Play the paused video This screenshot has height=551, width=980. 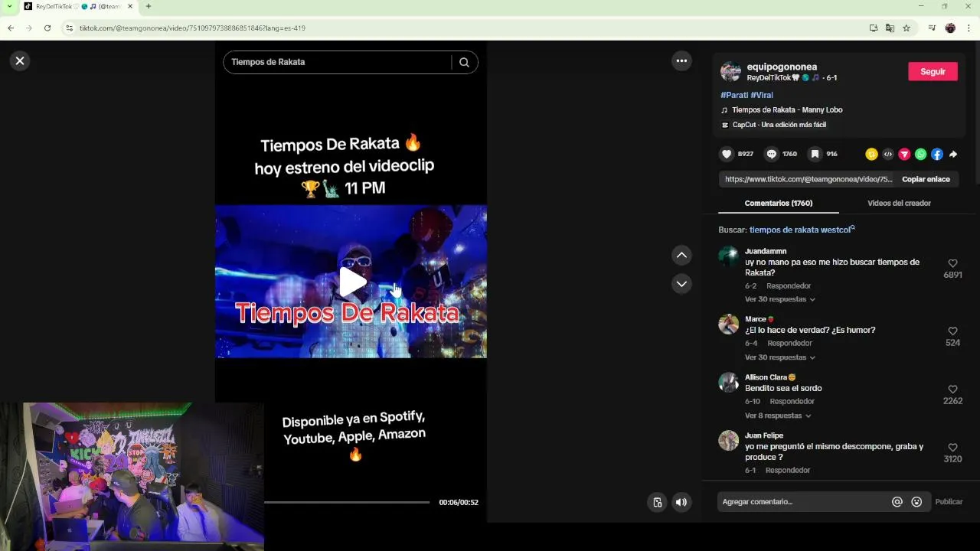[352, 282]
